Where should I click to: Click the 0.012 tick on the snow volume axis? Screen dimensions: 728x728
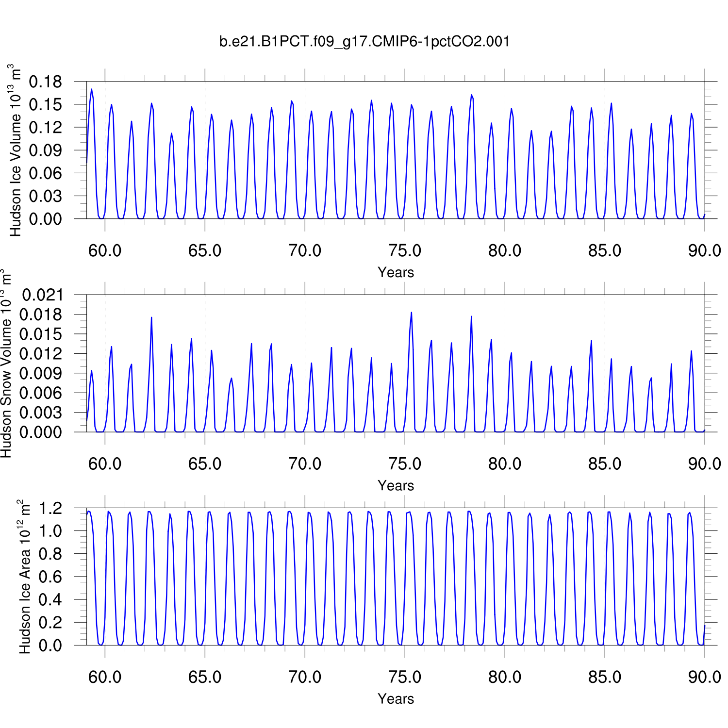(x=42, y=354)
